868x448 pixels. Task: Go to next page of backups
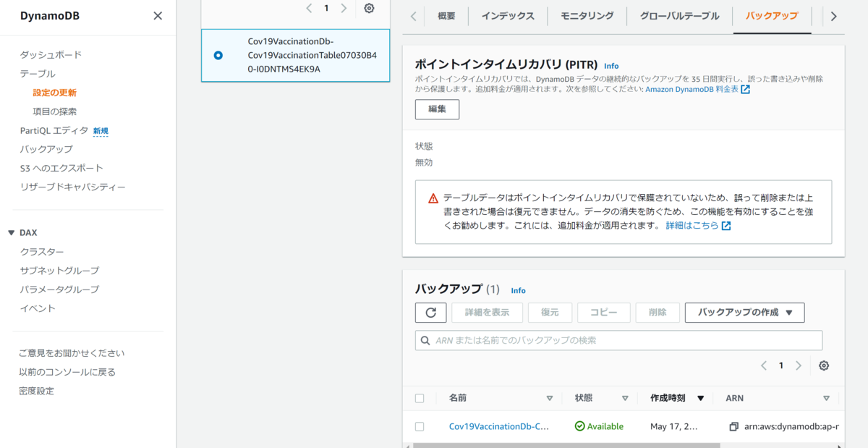(x=799, y=365)
